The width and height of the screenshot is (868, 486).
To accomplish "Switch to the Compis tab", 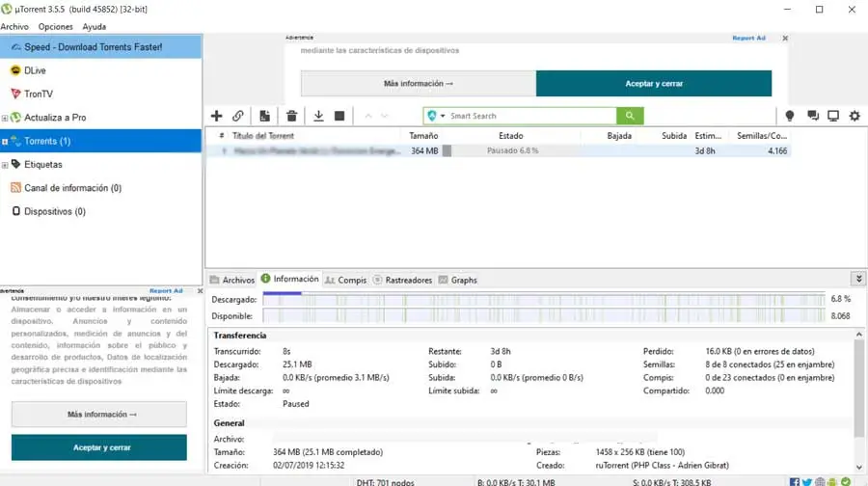I will tap(346, 280).
